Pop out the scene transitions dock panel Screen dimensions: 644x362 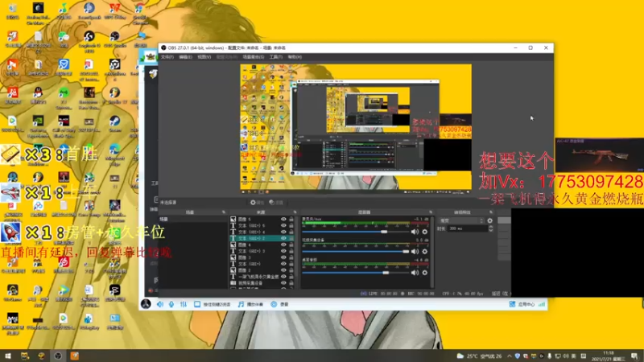[491, 212]
